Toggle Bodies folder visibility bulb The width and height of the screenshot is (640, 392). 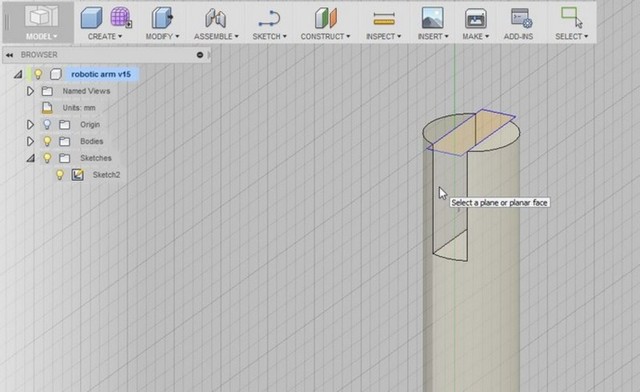tap(47, 141)
